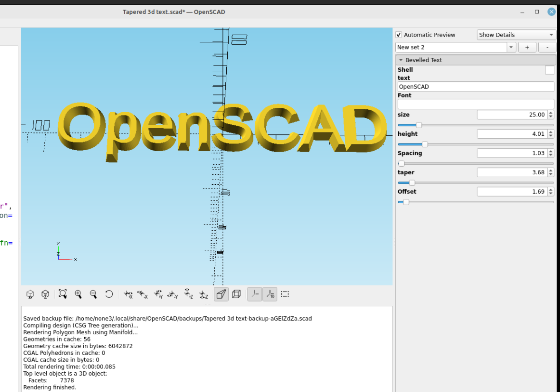Switch to orthogonal projection mode
This screenshot has width=560, height=392.
click(236, 294)
